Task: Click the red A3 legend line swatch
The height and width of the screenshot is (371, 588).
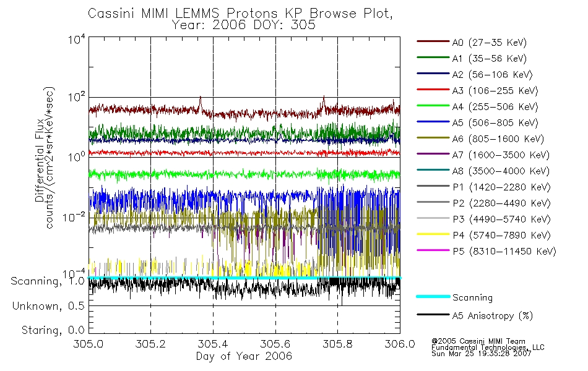Action: (x=433, y=90)
